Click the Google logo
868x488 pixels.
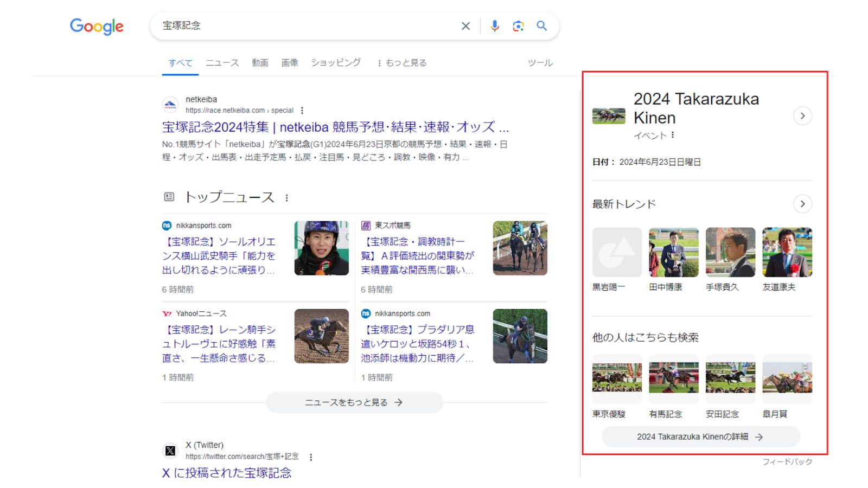(x=97, y=26)
